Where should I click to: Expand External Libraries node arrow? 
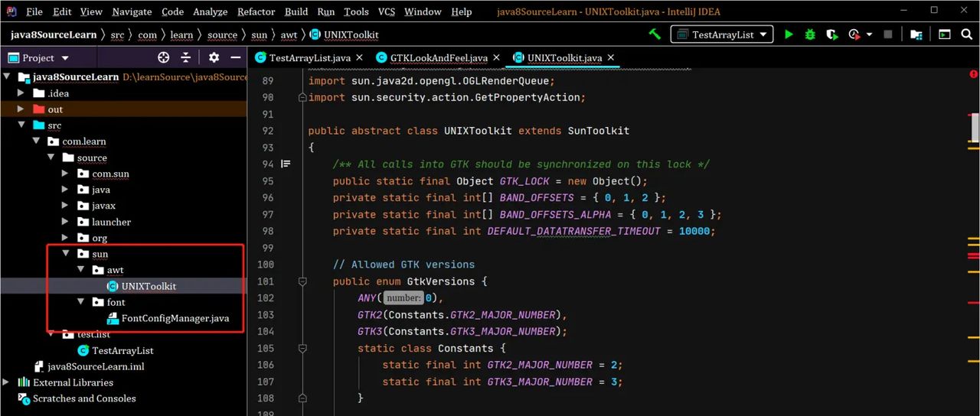point(7,382)
